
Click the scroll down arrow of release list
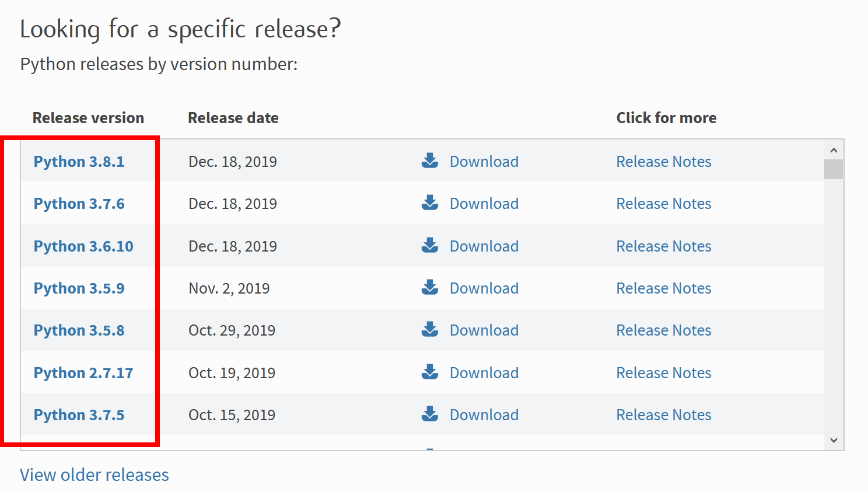click(834, 440)
